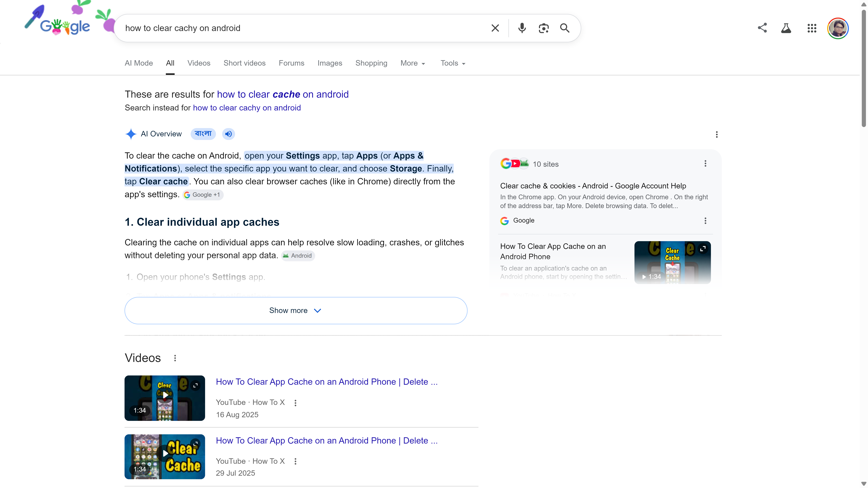Switch to the Images tab
The width and height of the screenshot is (868, 488).
[330, 63]
